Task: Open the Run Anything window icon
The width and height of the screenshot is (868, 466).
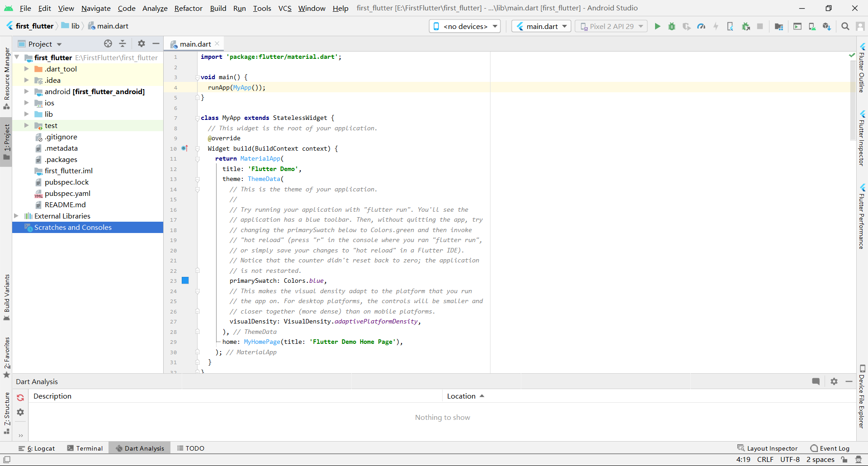Action: click(x=797, y=26)
